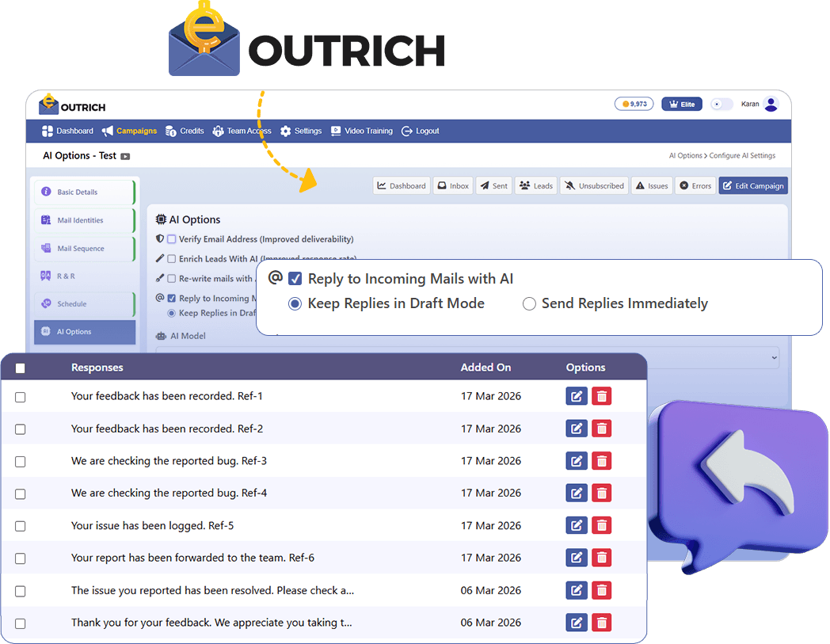This screenshot has height=644, width=830.
Task: Open the user profile avatar icon
Action: click(771, 104)
